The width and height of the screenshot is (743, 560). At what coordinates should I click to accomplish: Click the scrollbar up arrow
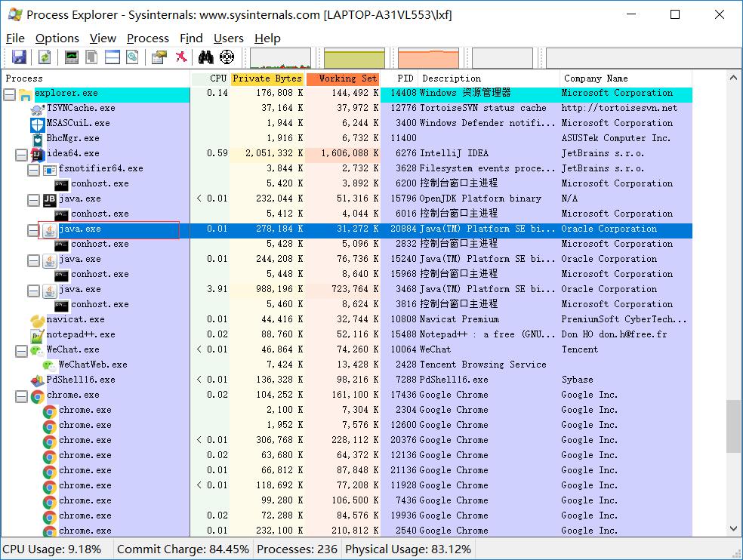click(x=733, y=78)
